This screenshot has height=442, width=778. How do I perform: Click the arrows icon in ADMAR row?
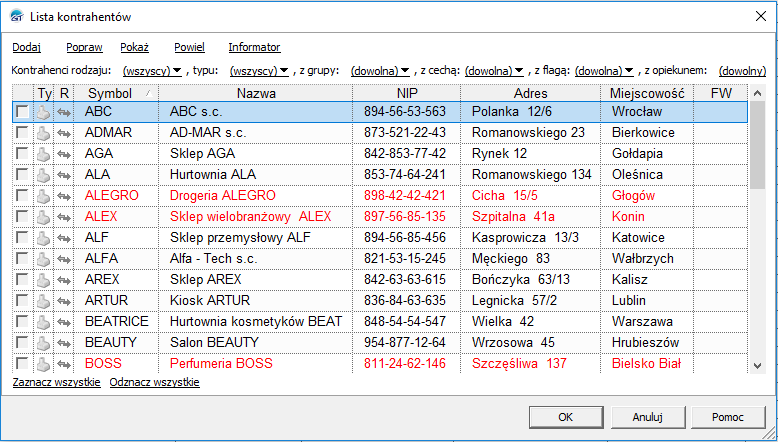[64, 133]
